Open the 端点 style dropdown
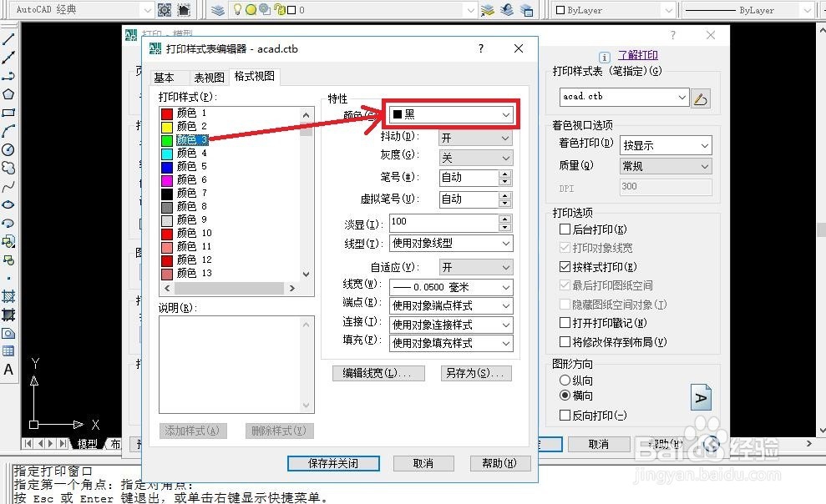This screenshot has height=504, width=826. click(451, 305)
